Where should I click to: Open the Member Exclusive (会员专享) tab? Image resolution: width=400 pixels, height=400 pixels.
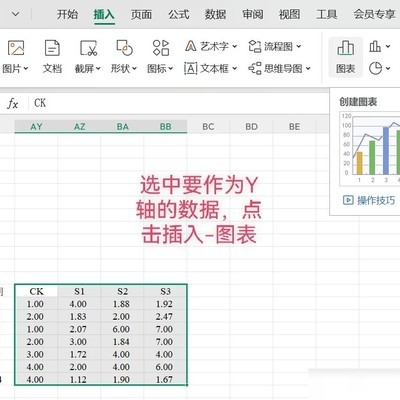click(x=374, y=14)
